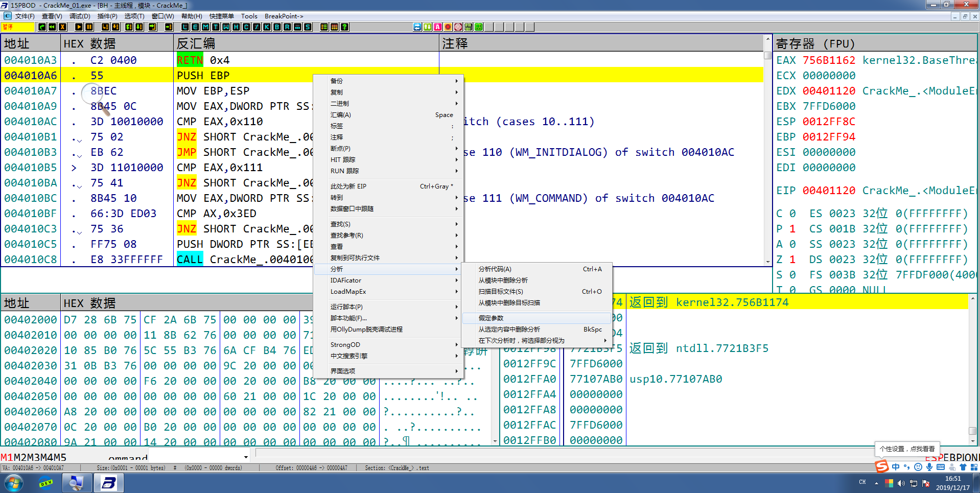Run the program with the play icon
This screenshot has height=493, width=980.
click(79, 27)
